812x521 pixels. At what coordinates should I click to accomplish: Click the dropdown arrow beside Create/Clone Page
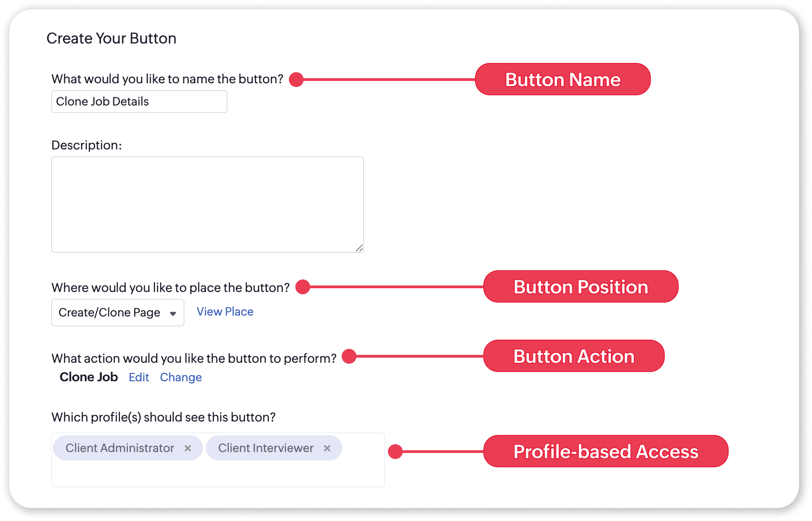click(x=173, y=314)
